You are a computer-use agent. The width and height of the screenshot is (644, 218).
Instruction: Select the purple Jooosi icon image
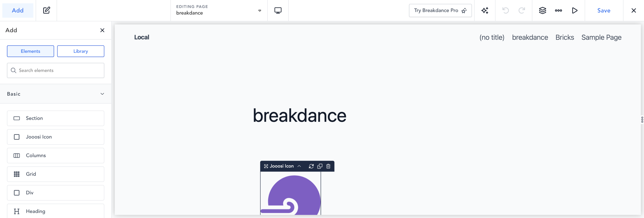[x=291, y=195]
